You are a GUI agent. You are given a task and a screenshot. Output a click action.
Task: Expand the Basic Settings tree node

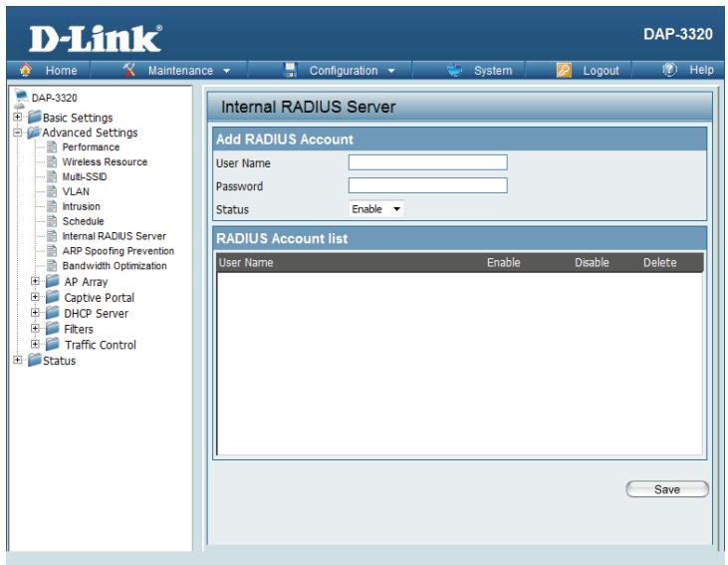click(17, 118)
